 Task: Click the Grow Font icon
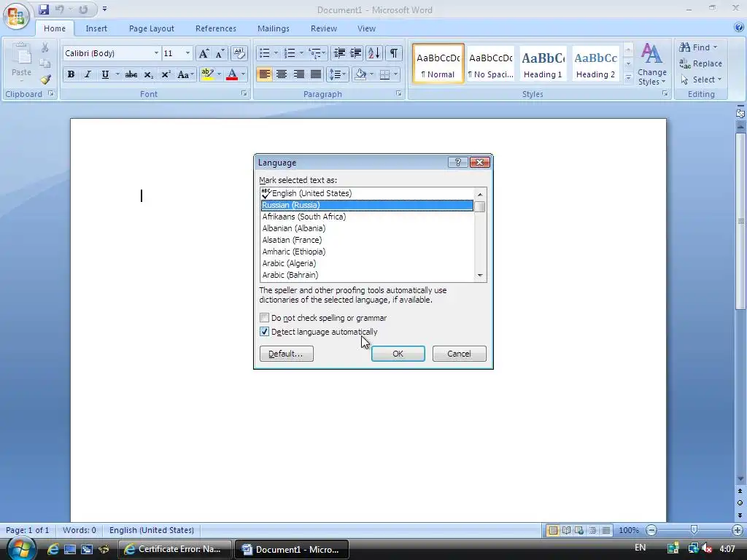(x=204, y=53)
